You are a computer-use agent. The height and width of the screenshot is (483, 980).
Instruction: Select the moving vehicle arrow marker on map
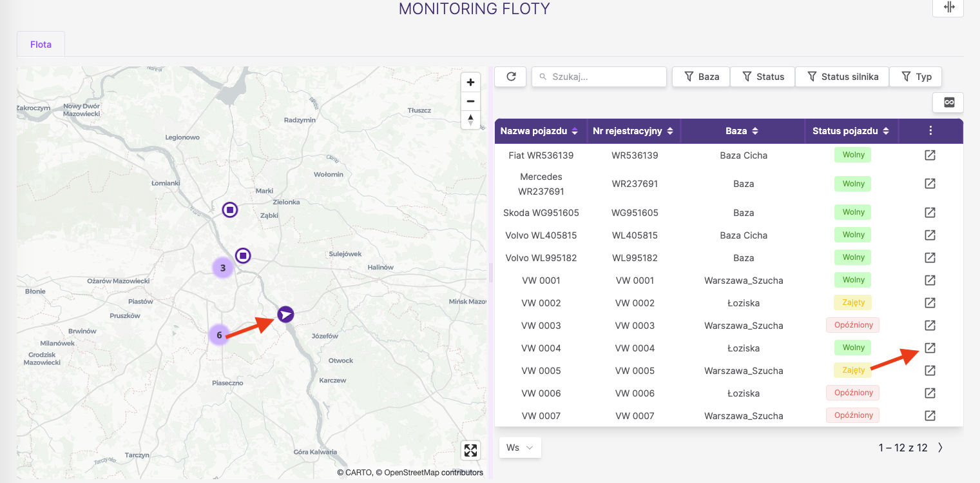click(285, 314)
